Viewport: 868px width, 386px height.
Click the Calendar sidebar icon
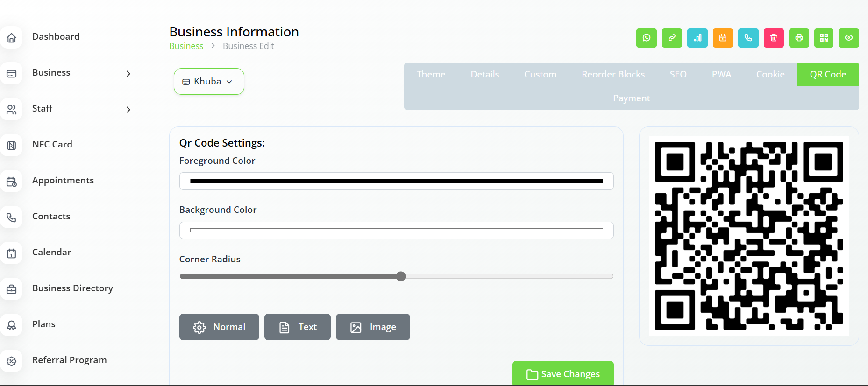click(x=12, y=253)
